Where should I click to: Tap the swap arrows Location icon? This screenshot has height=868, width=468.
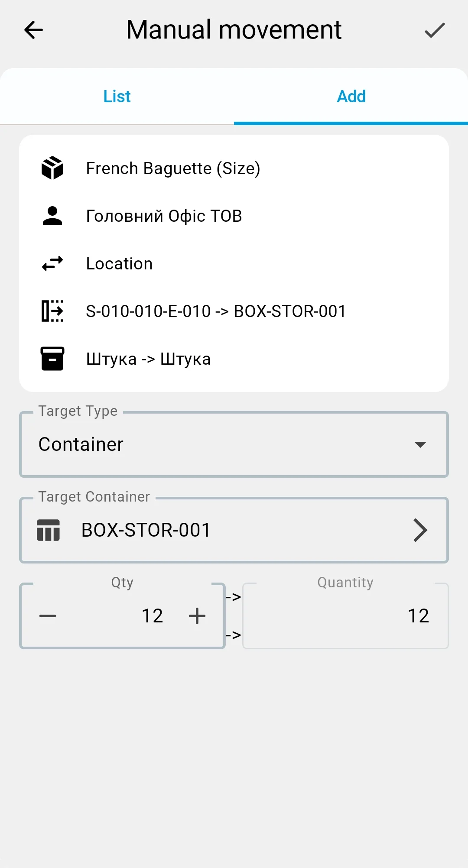tap(52, 263)
